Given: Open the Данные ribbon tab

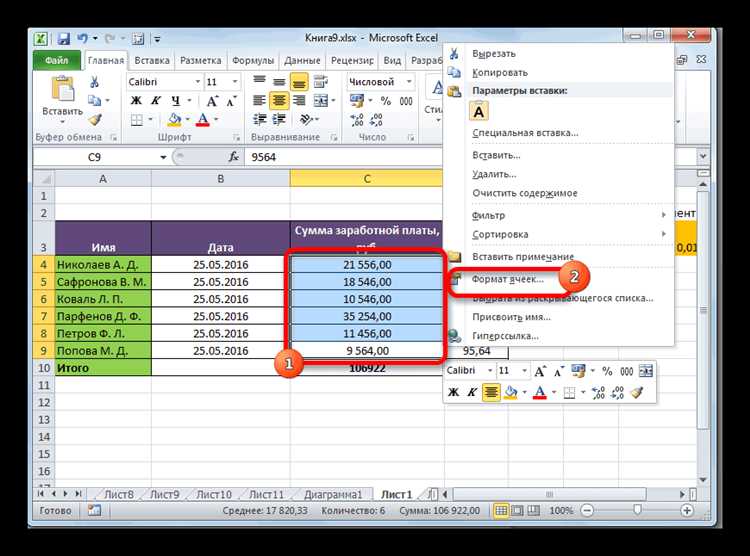Looking at the screenshot, I should coord(302,61).
